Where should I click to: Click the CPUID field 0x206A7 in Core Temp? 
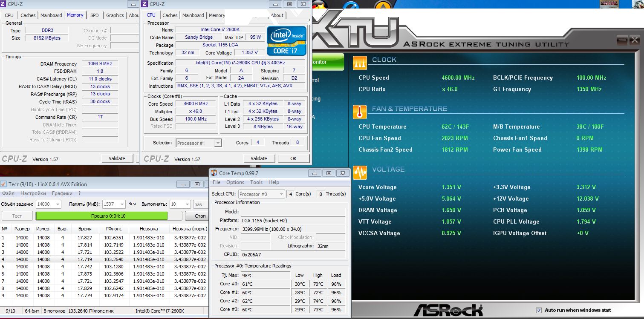tap(293, 255)
